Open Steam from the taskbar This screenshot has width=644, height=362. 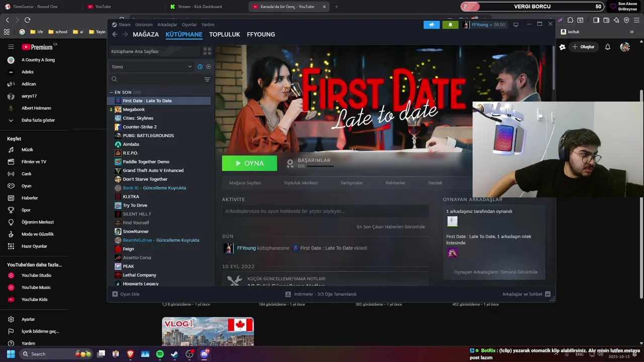[174, 354]
